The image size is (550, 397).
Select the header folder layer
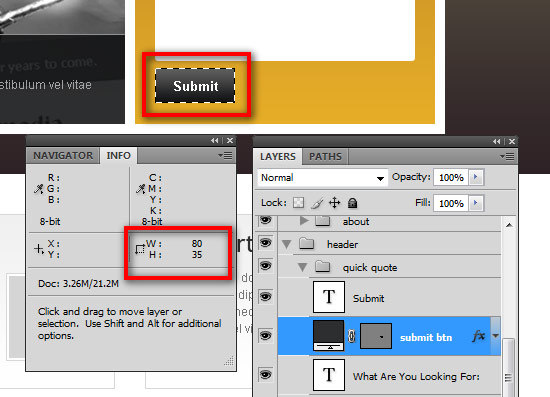pyautogui.click(x=389, y=244)
